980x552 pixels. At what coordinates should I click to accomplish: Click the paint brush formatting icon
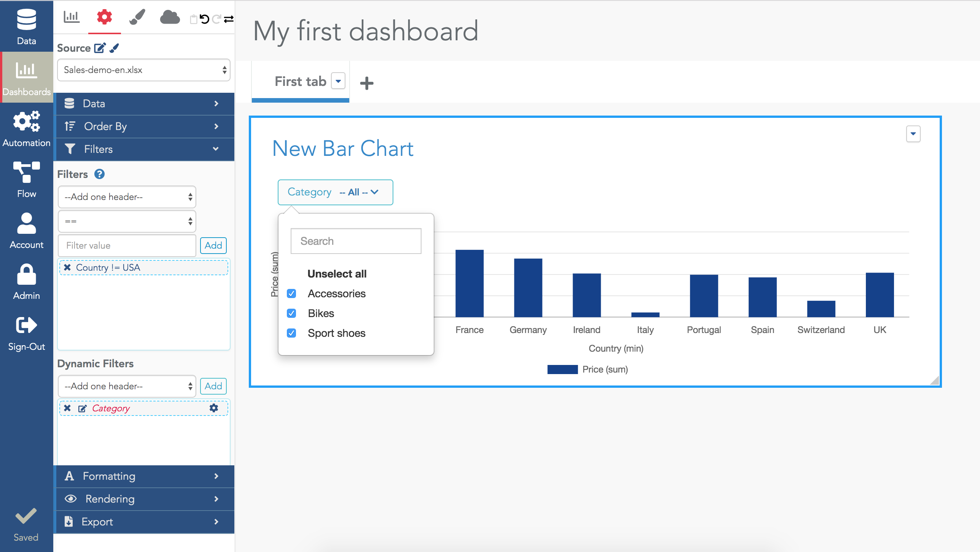(x=137, y=16)
